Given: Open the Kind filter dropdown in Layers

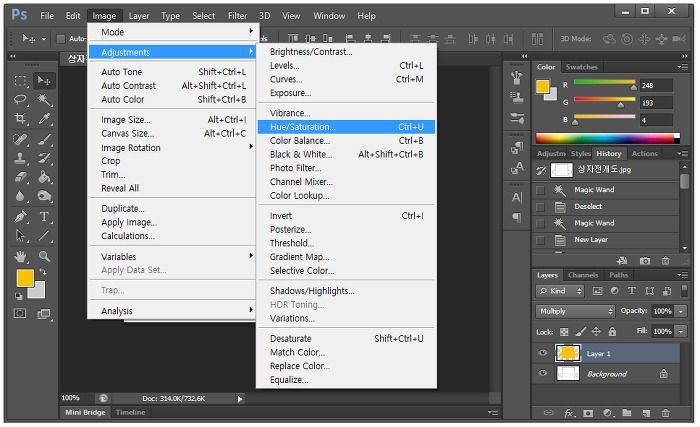Looking at the screenshot, I should point(560,291).
